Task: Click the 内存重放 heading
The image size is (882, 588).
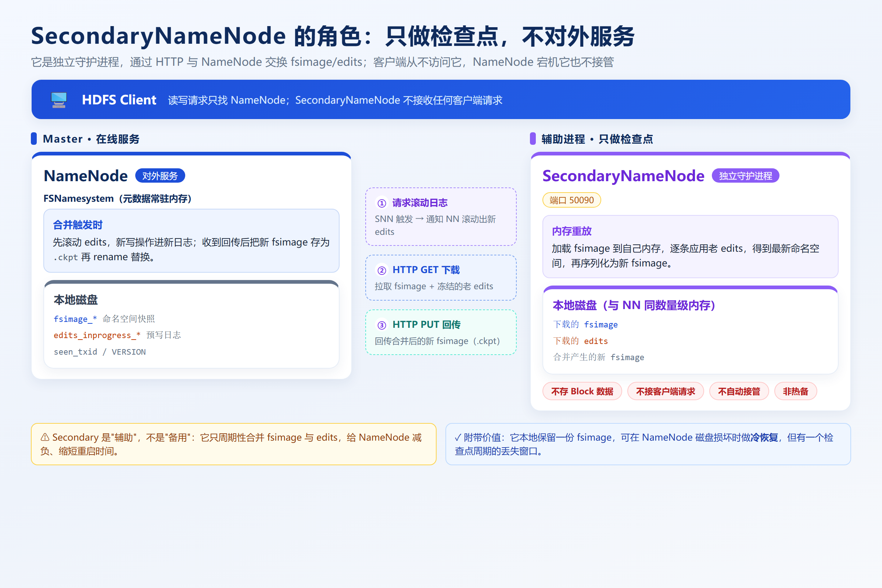Action: click(571, 232)
